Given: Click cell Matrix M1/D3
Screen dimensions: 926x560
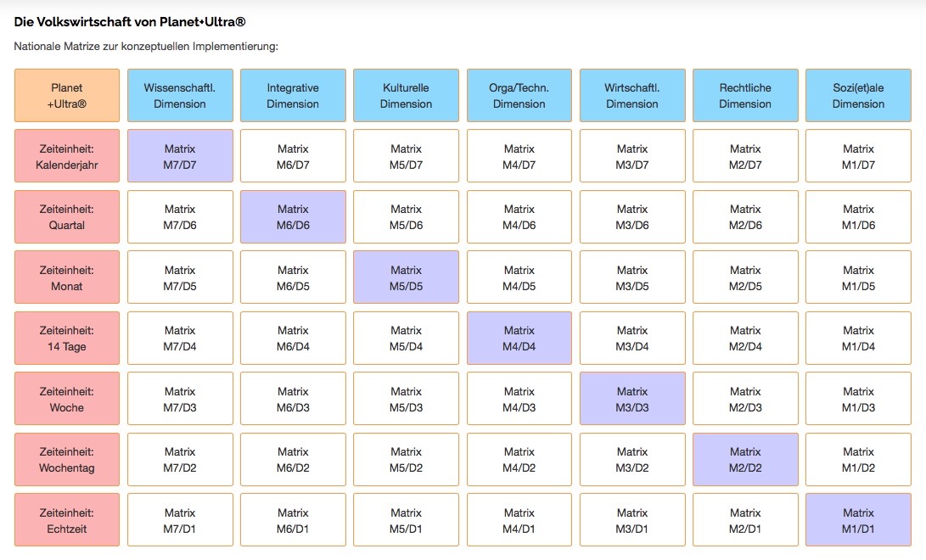Looking at the screenshot, I should point(858,399).
